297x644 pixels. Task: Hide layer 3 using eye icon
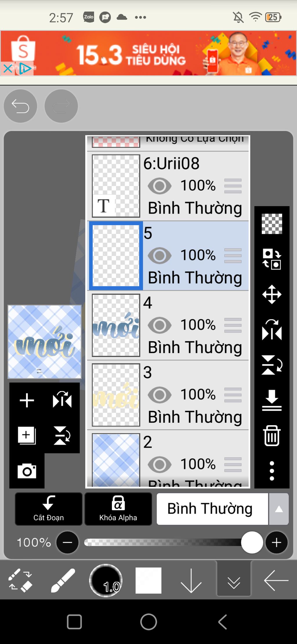[160, 395]
